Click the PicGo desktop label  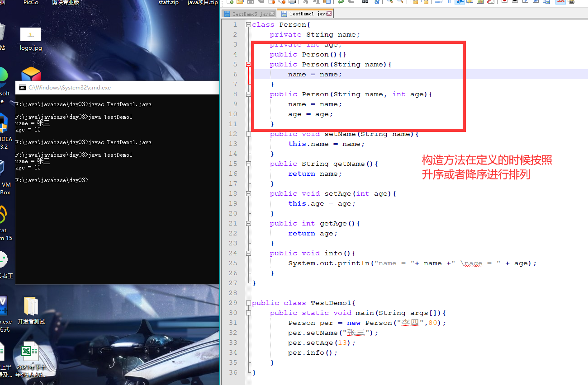point(31,2)
